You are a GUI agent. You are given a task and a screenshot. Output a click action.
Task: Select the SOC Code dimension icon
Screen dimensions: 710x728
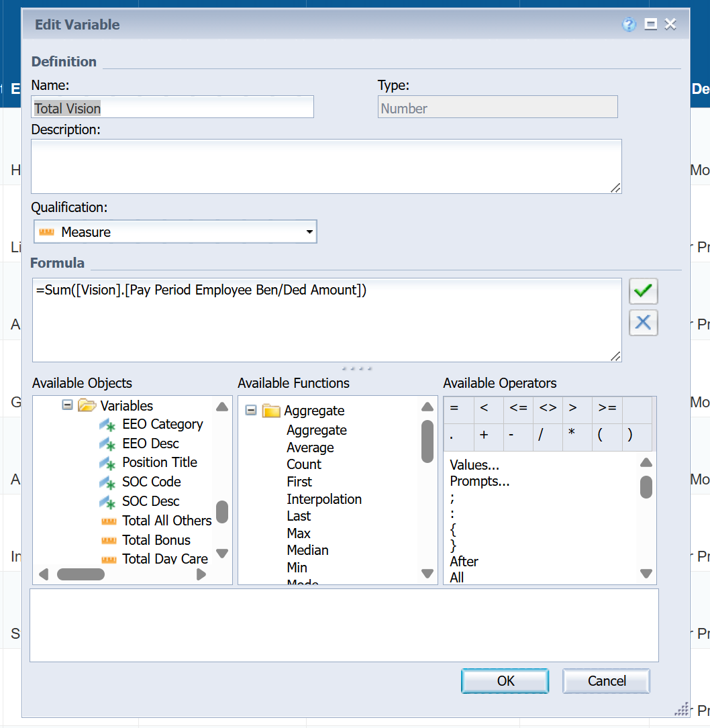(x=108, y=482)
